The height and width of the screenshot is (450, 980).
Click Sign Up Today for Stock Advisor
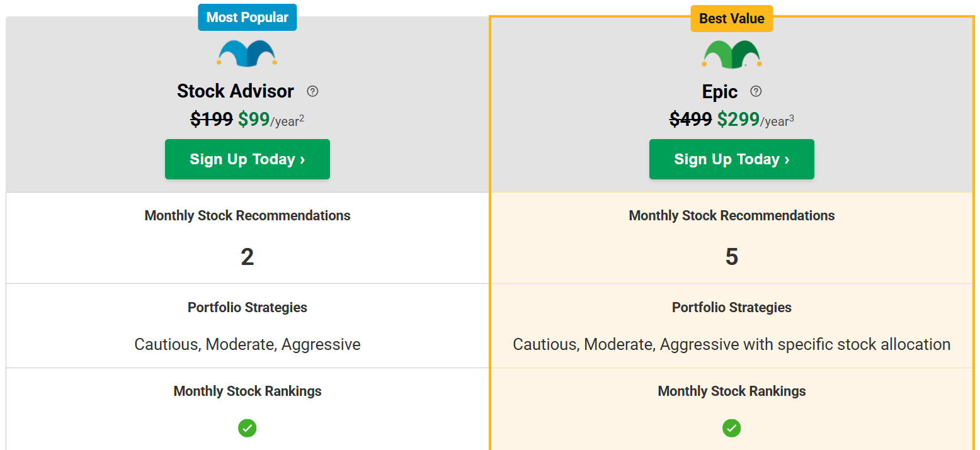247,159
